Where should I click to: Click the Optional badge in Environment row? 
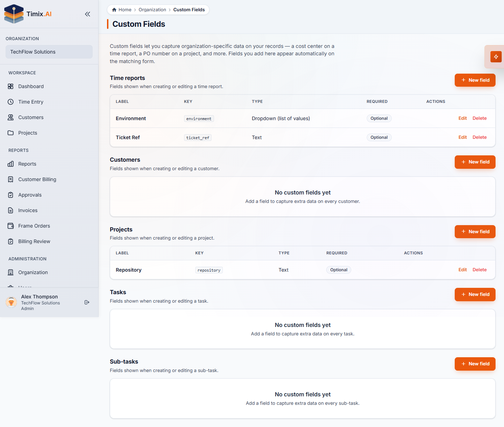(x=379, y=118)
